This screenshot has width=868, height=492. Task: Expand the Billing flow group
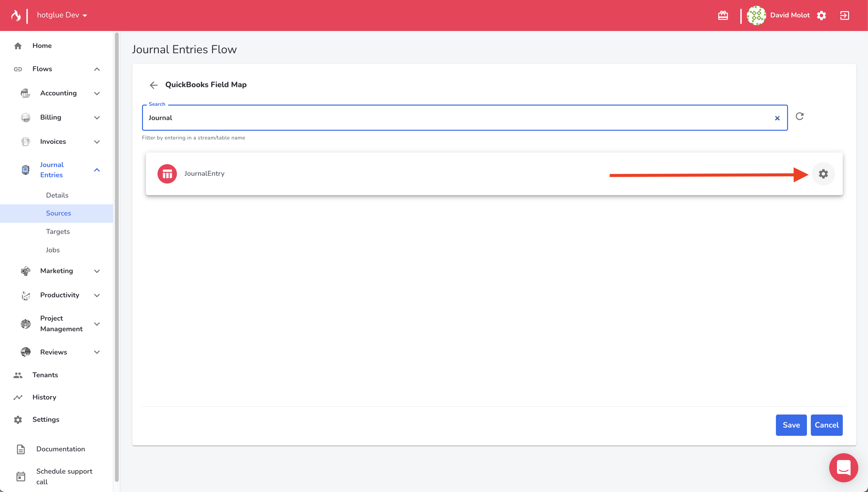(x=96, y=118)
